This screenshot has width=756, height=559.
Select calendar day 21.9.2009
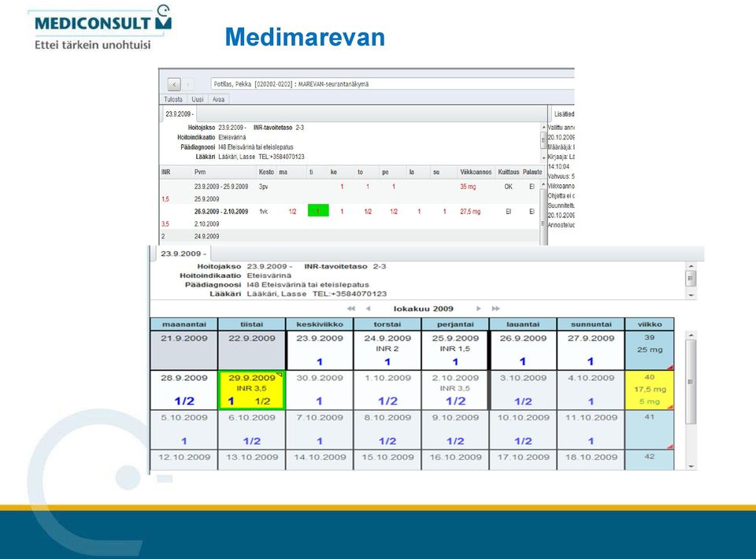coord(184,350)
